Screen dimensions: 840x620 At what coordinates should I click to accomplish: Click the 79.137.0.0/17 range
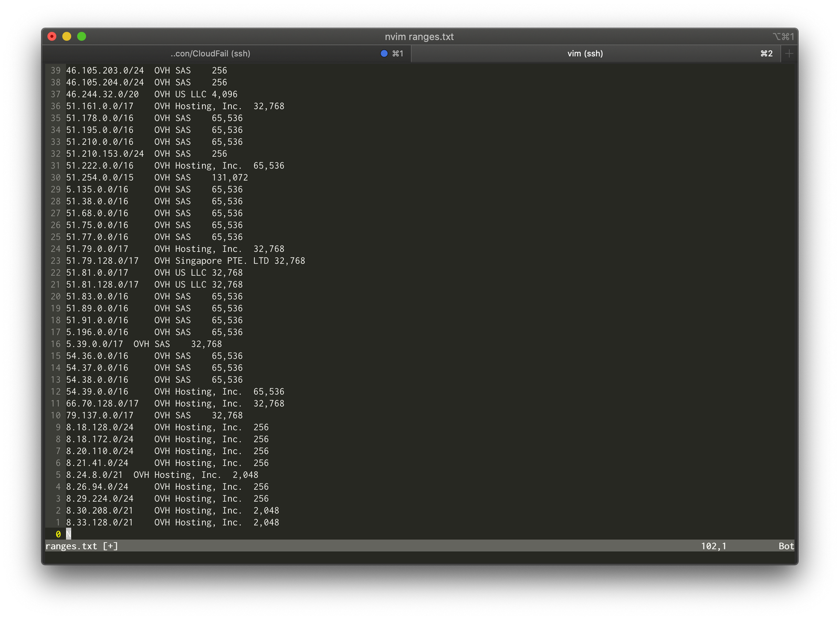100,415
